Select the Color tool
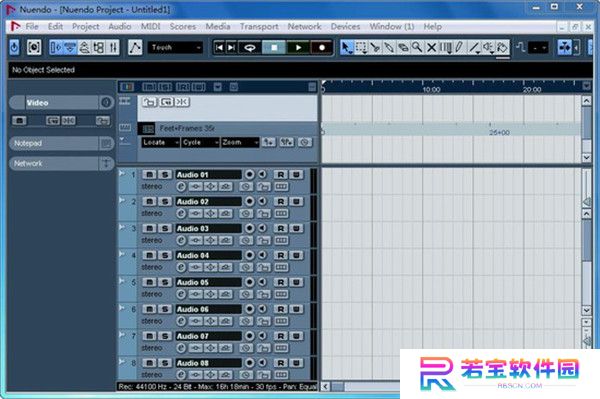This screenshot has height=399, width=600. pyautogui.click(x=502, y=47)
